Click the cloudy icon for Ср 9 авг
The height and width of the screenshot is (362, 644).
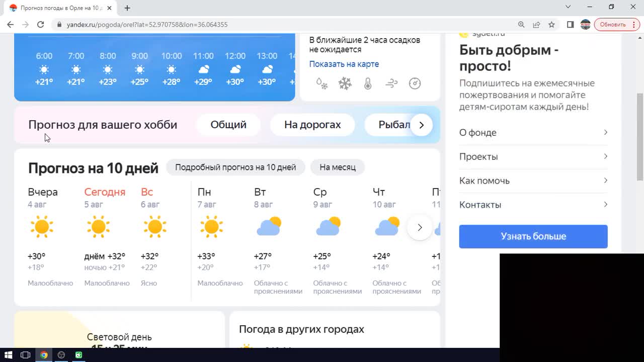pyautogui.click(x=328, y=227)
